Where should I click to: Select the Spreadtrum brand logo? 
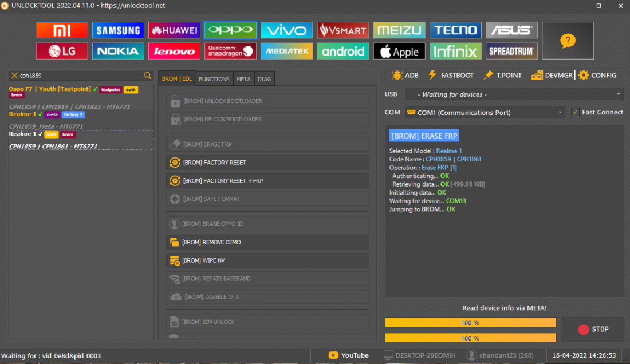coord(511,52)
